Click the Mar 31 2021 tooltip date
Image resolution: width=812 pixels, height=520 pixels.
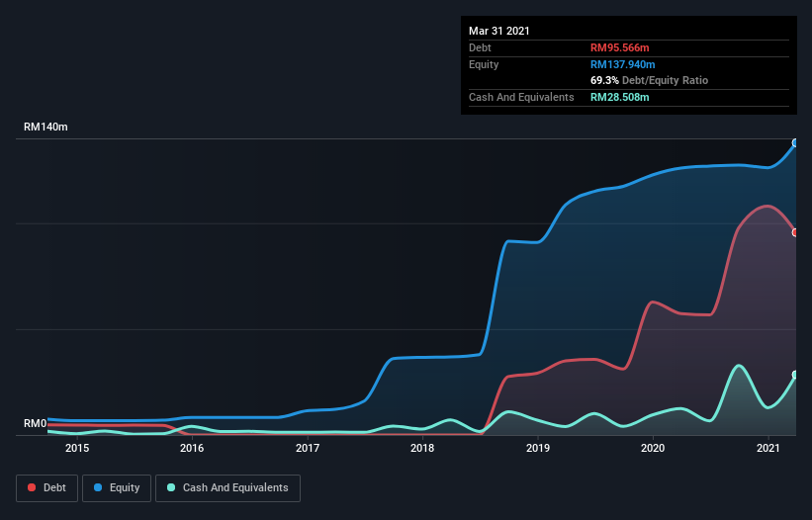499,31
